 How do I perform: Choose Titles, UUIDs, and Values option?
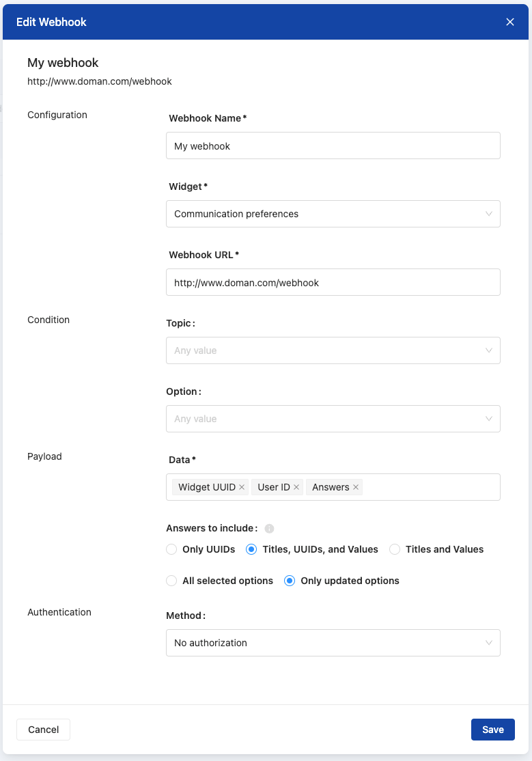click(x=251, y=549)
